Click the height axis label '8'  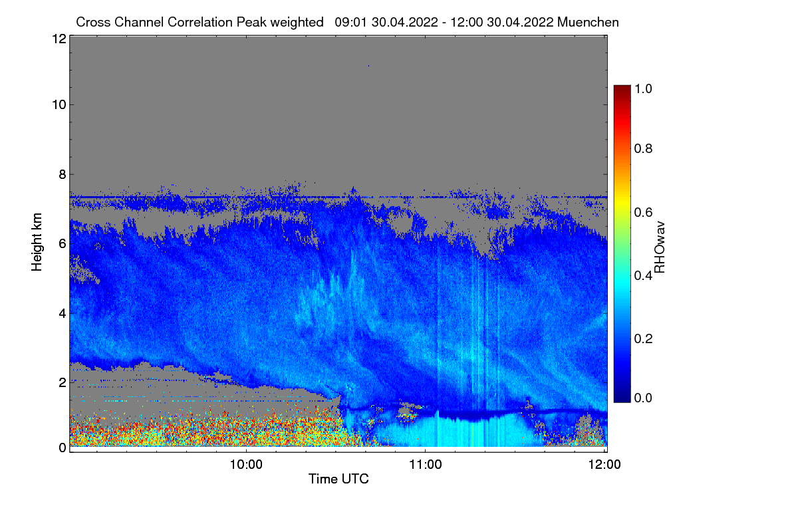pyautogui.click(x=62, y=174)
